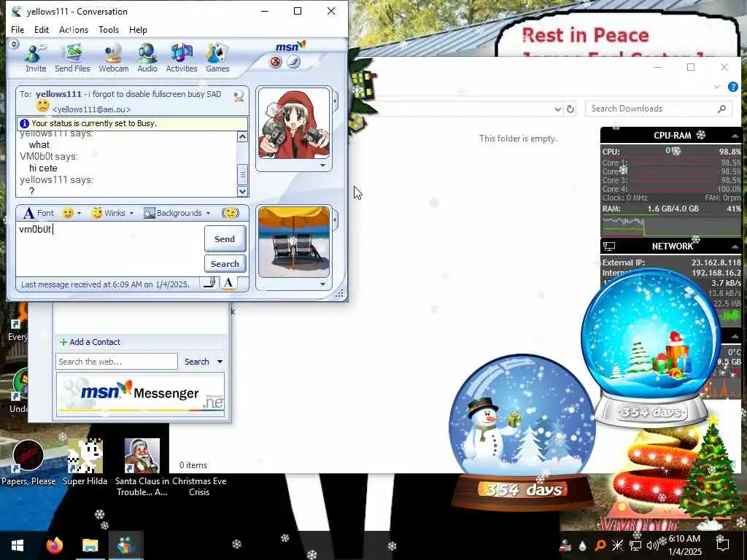Click the message input box with vm0b0t
This screenshot has width=747, height=560.
(x=110, y=249)
